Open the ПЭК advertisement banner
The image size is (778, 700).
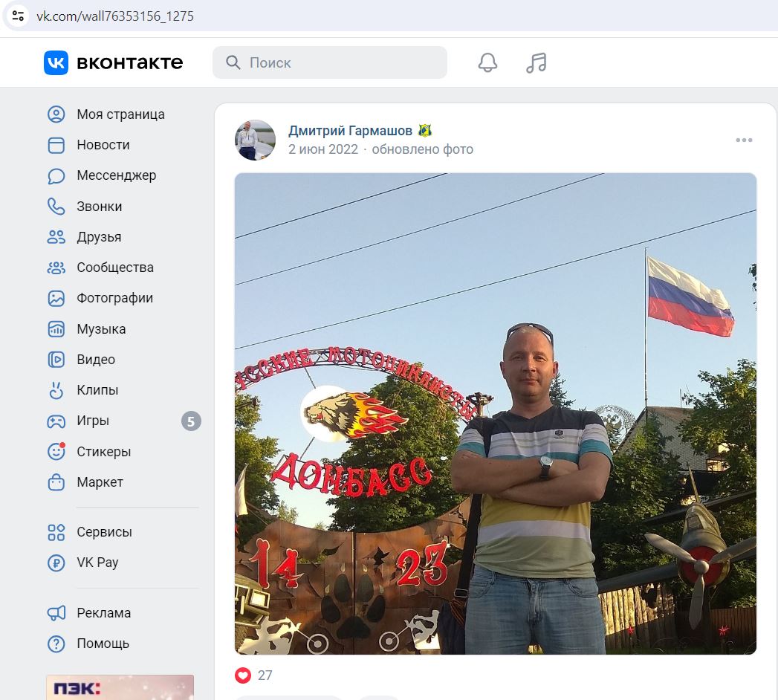[120, 687]
